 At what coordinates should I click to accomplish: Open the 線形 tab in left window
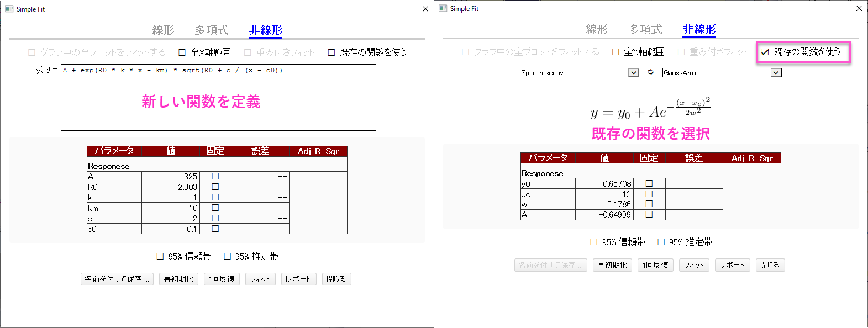pos(163,30)
